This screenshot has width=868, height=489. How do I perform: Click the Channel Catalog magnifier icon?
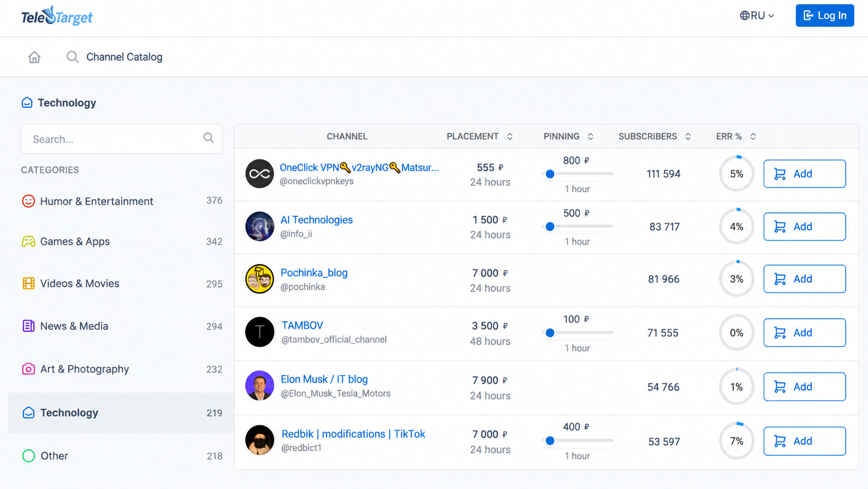[72, 57]
